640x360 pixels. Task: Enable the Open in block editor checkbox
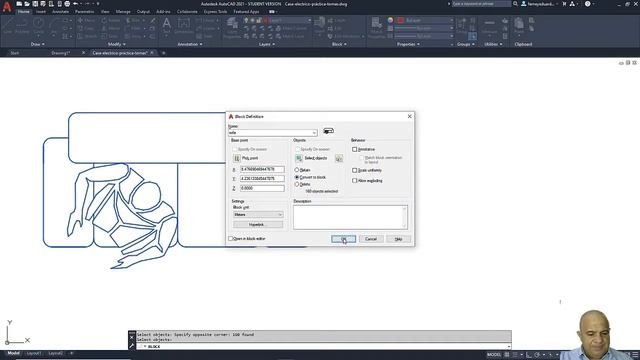230,238
